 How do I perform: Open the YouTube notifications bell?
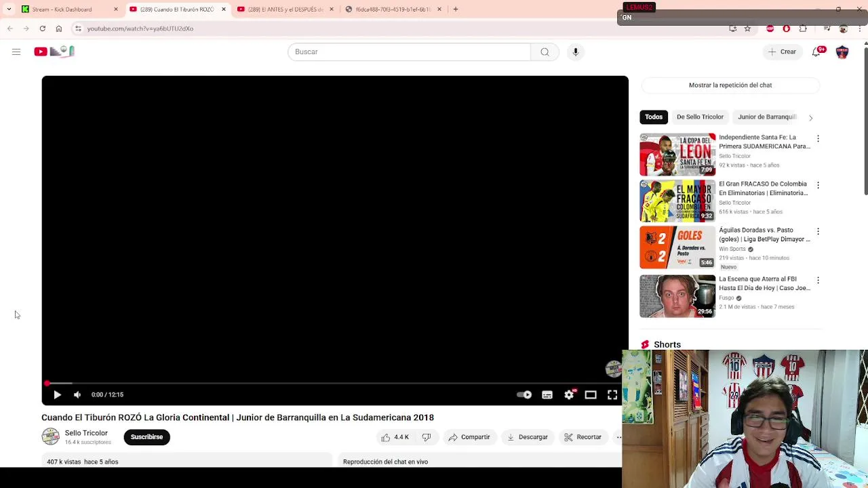pyautogui.click(x=817, y=52)
